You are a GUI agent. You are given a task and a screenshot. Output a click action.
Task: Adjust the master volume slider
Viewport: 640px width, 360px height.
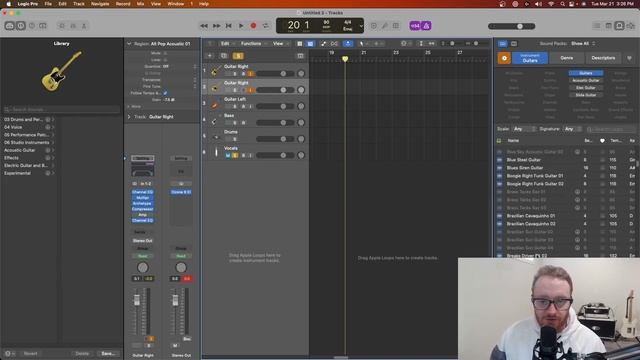tap(511, 26)
